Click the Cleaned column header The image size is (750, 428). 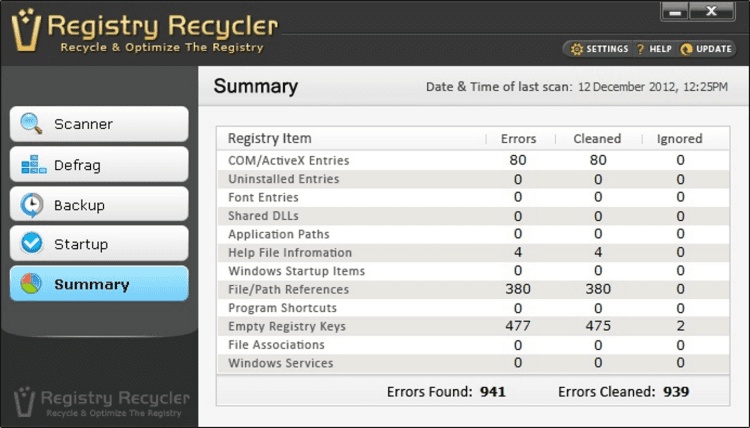[x=597, y=139]
